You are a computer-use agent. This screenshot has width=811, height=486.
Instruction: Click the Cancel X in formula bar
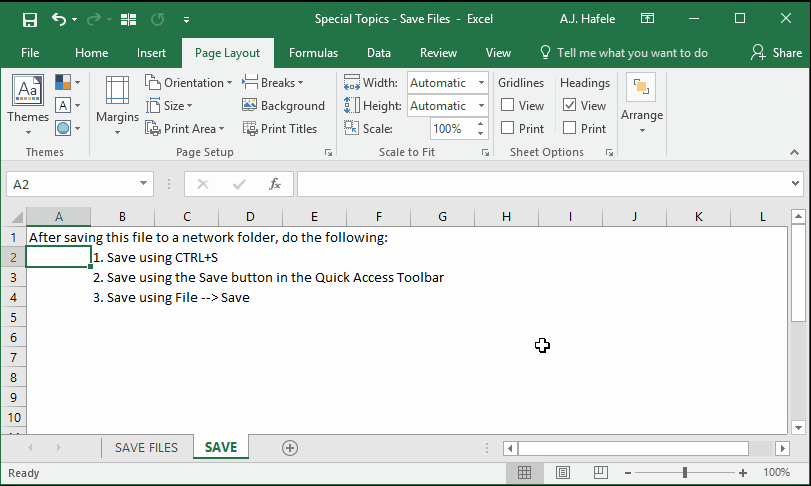tap(203, 184)
